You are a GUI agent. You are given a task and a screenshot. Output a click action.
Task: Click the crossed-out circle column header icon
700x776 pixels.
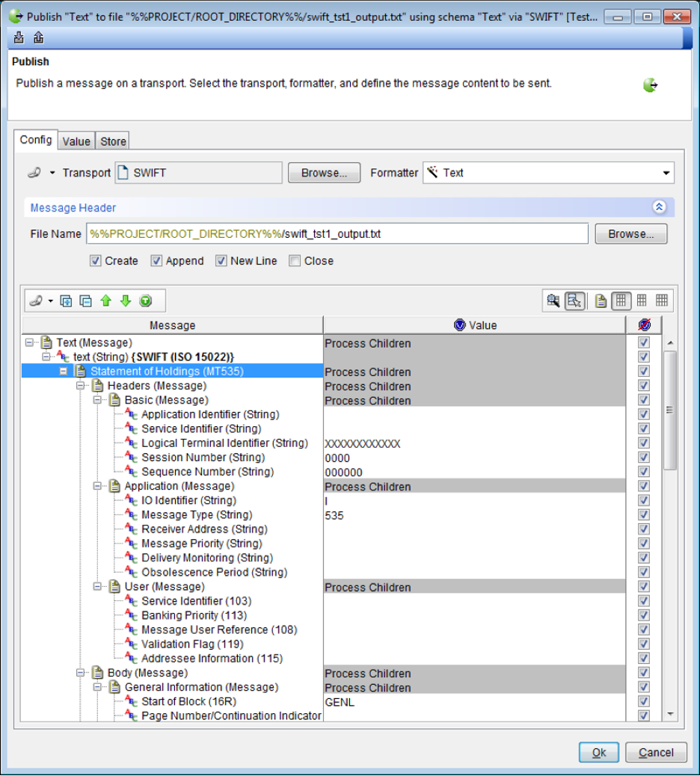(644, 325)
